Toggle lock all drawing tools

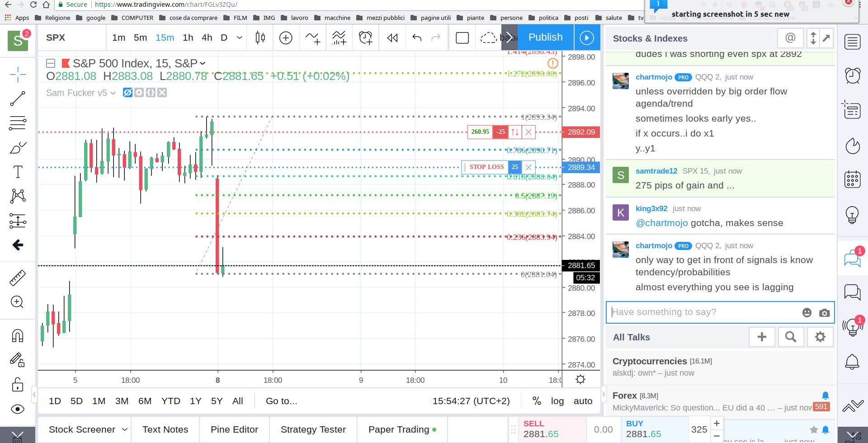18,385
